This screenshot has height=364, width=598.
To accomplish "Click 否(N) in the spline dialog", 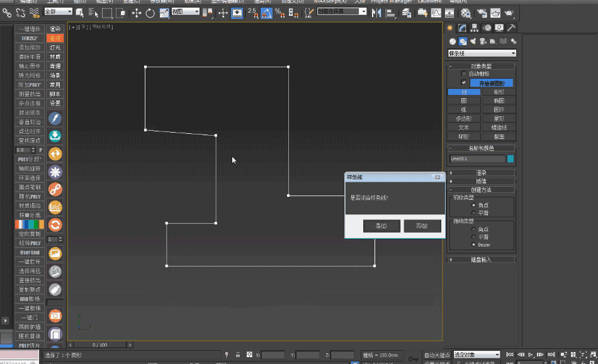I will click(x=422, y=225).
